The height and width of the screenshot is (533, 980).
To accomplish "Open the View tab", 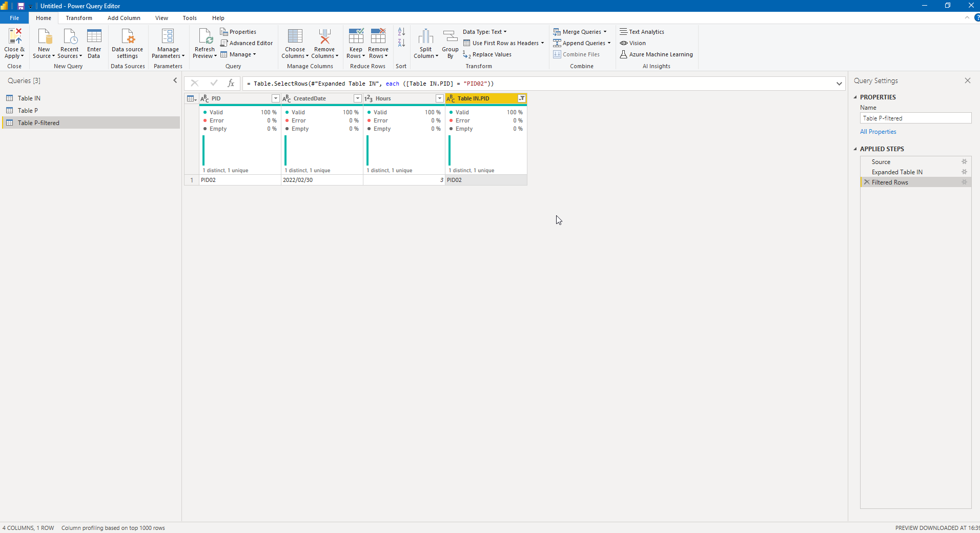I will coord(161,18).
